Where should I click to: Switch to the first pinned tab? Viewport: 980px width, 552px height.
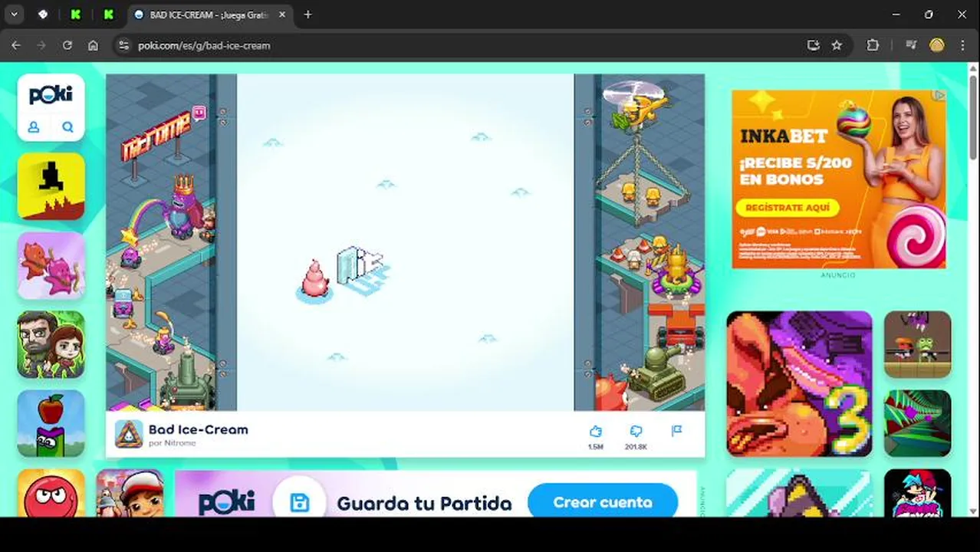[x=43, y=14]
